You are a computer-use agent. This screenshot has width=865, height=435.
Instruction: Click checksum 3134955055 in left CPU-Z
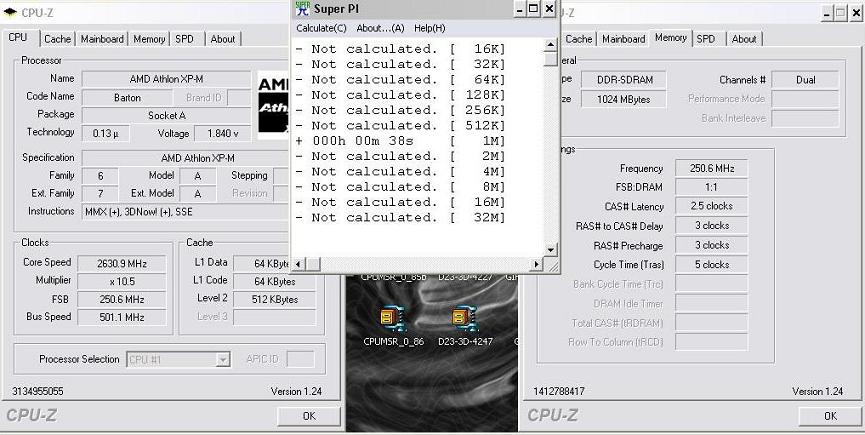[x=38, y=391]
